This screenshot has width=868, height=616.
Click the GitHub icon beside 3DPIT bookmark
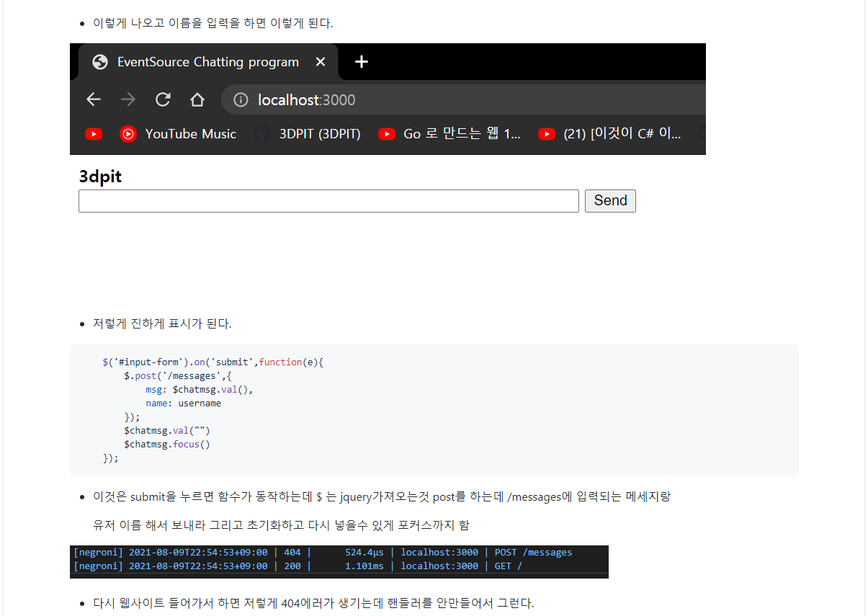coord(262,134)
